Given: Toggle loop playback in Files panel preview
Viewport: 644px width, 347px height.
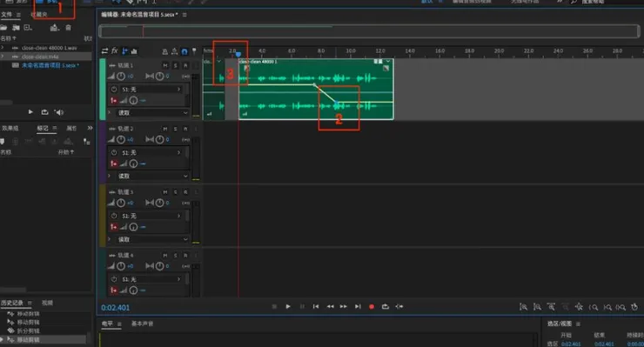Looking at the screenshot, I should point(44,111).
